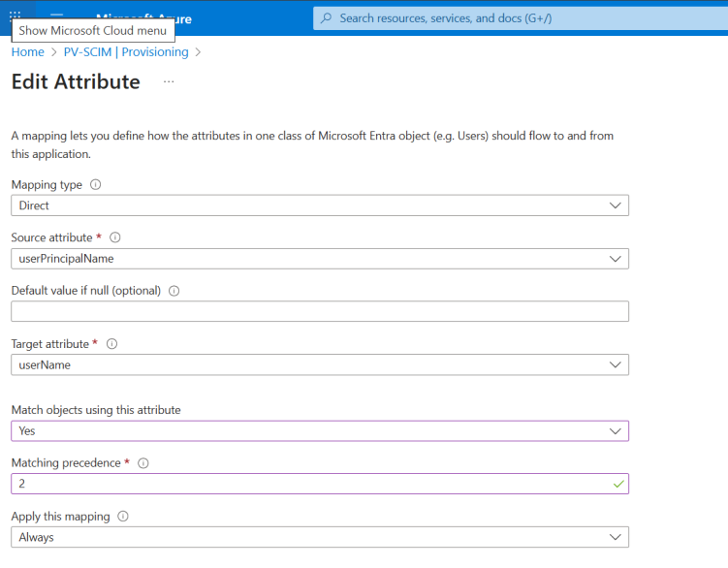
Task: Open the ellipsis menu beside Edit Attribute
Action: coord(169,82)
